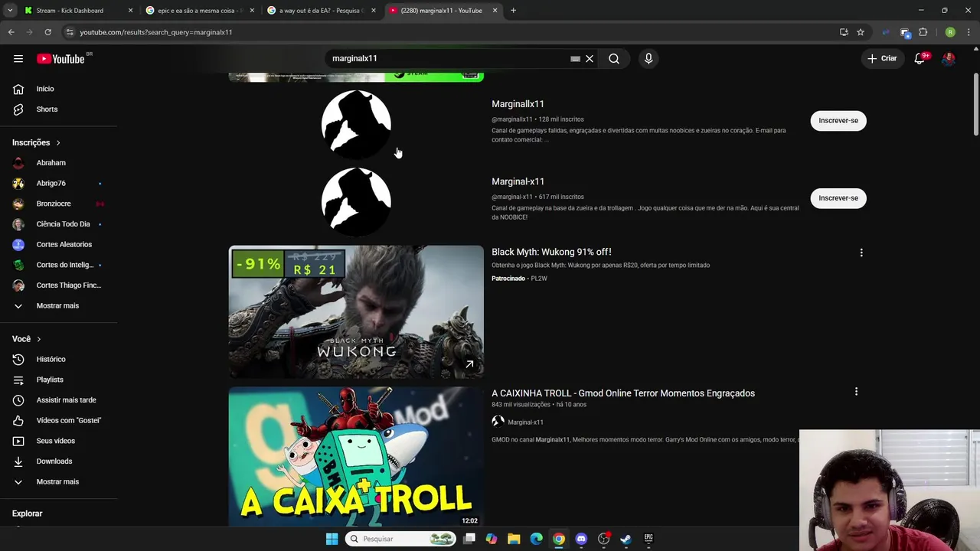Viewport: 980px width, 551px height.
Task: Play the A Caixa Troll video thumbnail
Action: [x=356, y=457]
